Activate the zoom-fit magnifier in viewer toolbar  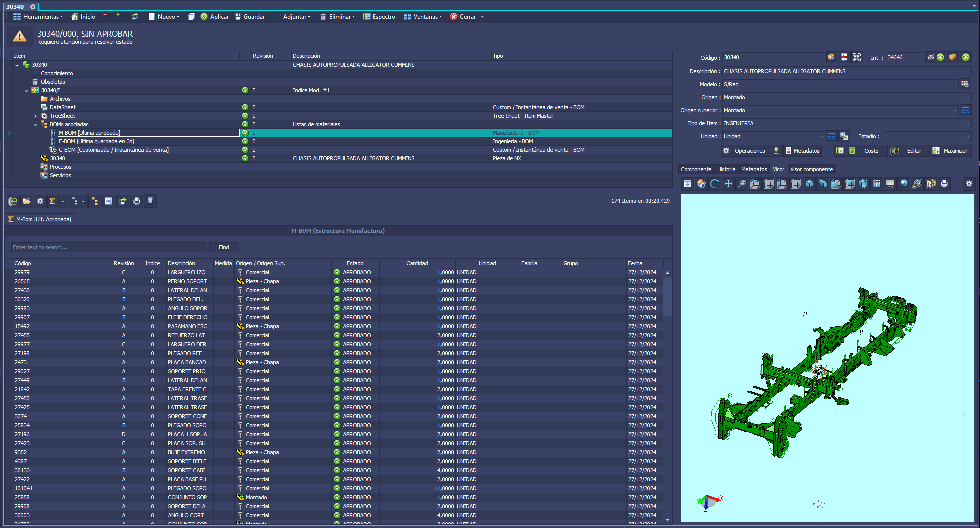click(x=742, y=184)
